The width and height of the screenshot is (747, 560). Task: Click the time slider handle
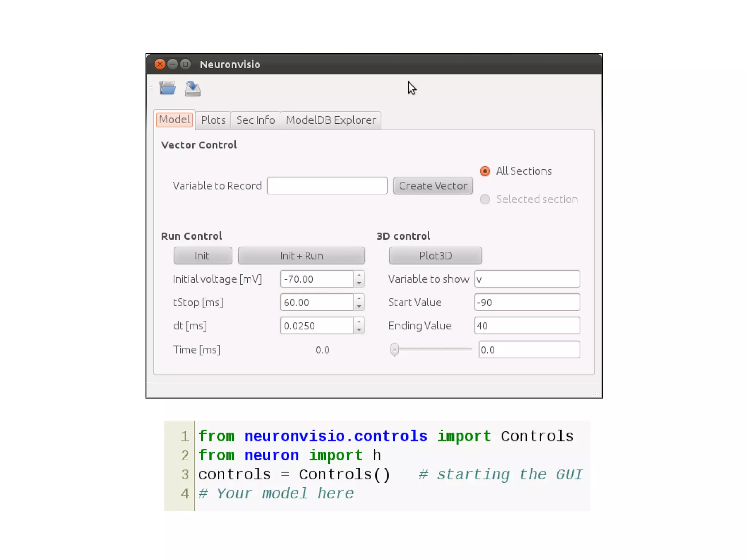pos(394,349)
